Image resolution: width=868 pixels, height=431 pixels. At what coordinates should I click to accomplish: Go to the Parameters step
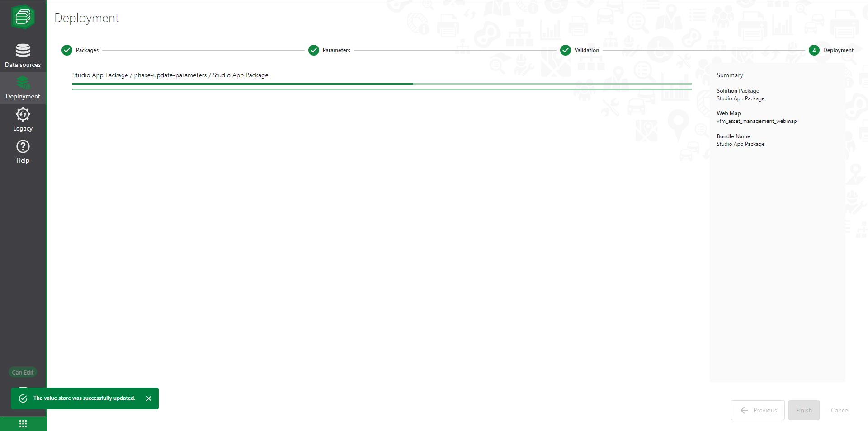[x=314, y=50]
